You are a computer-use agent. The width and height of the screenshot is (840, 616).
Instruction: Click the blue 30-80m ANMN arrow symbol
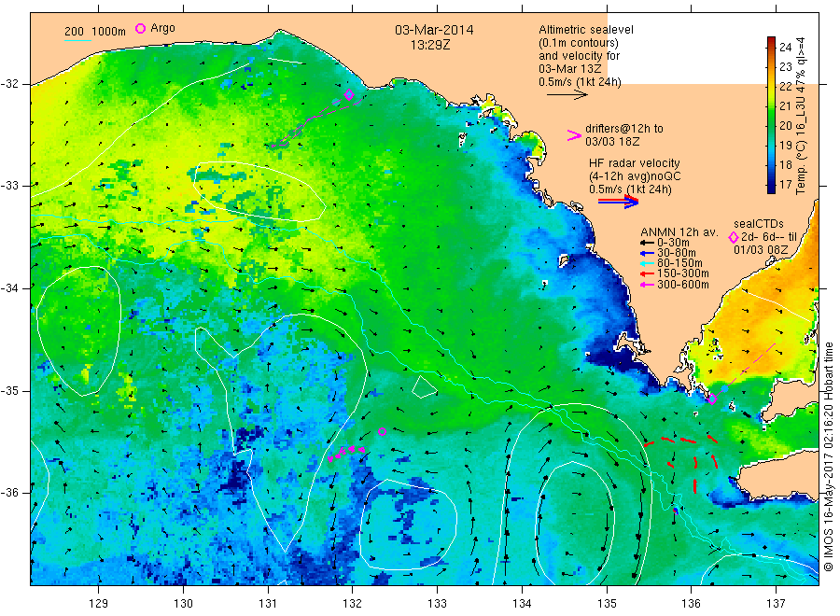647,253
